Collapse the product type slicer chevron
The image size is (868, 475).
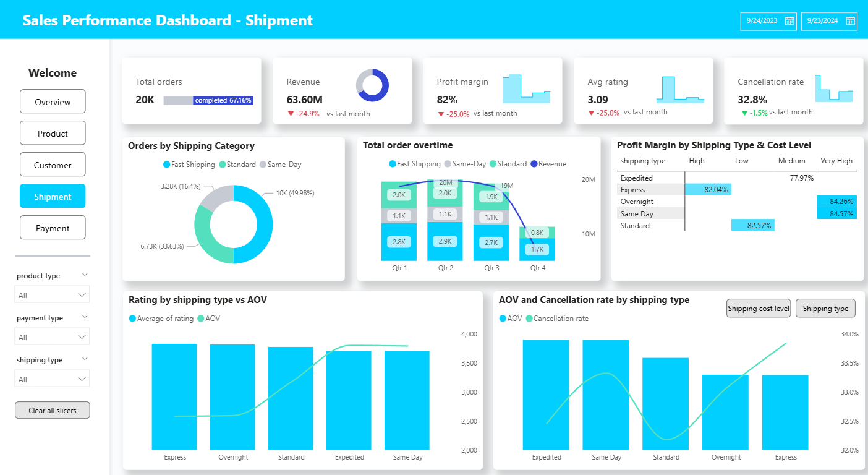tap(85, 275)
